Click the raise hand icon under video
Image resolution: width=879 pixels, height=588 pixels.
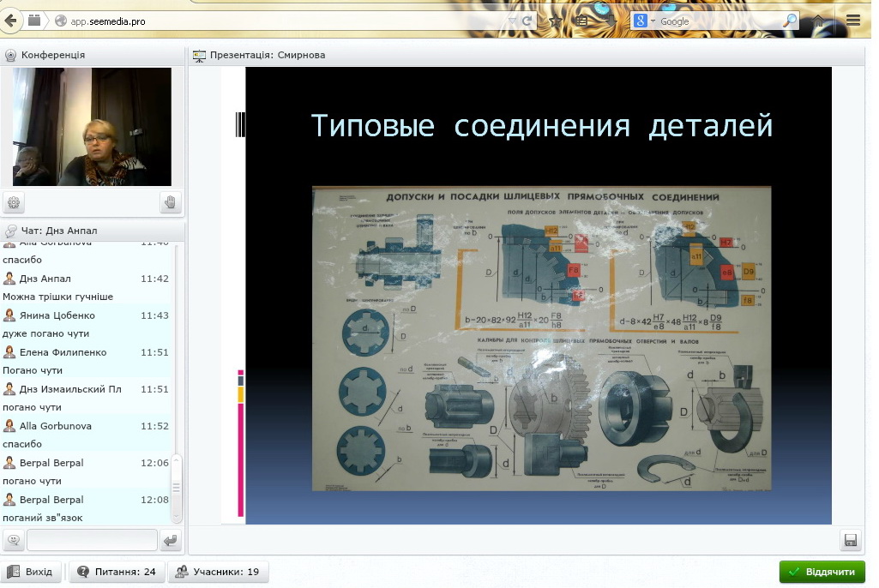[171, 203]
